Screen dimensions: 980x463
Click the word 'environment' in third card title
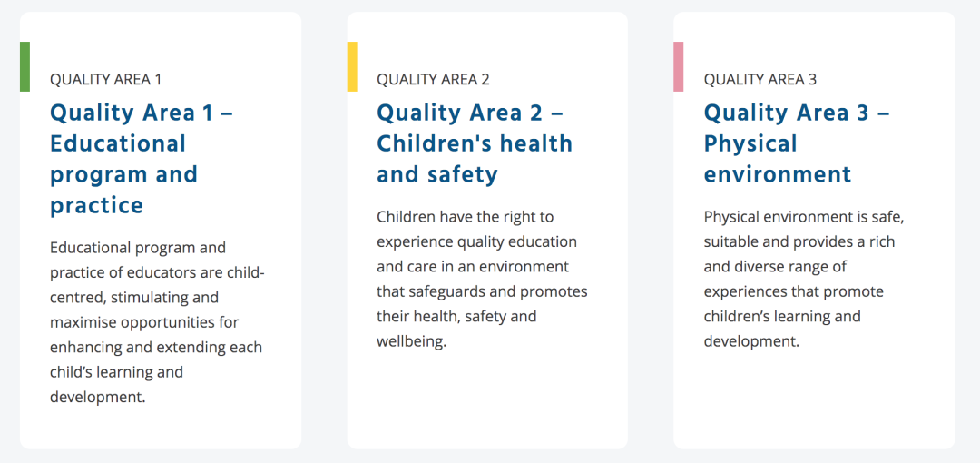pos(778,174)
